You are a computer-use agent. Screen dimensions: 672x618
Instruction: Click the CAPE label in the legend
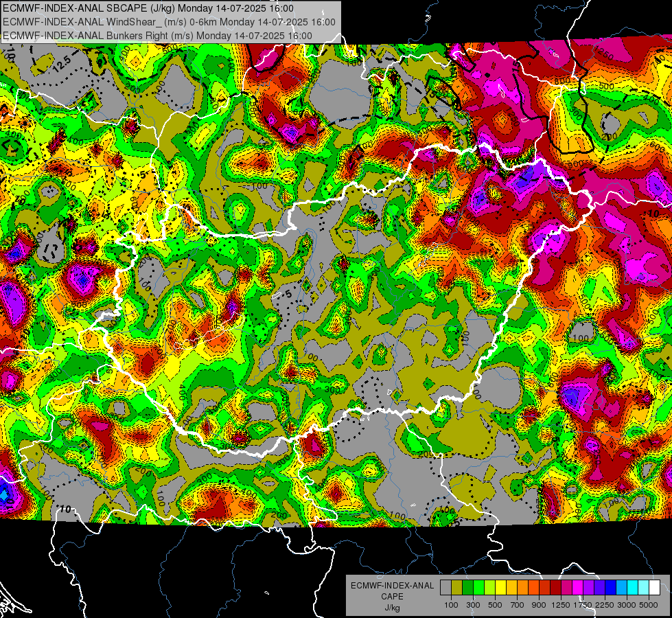click(393, 596)
